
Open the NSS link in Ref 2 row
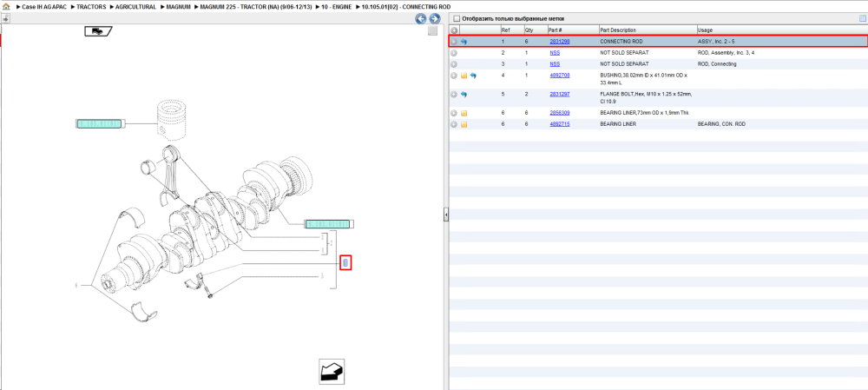(555, 53)
